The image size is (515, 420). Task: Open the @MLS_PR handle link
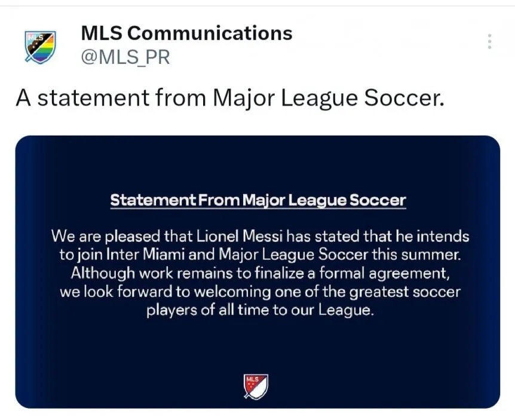click(x=125, y=57)
